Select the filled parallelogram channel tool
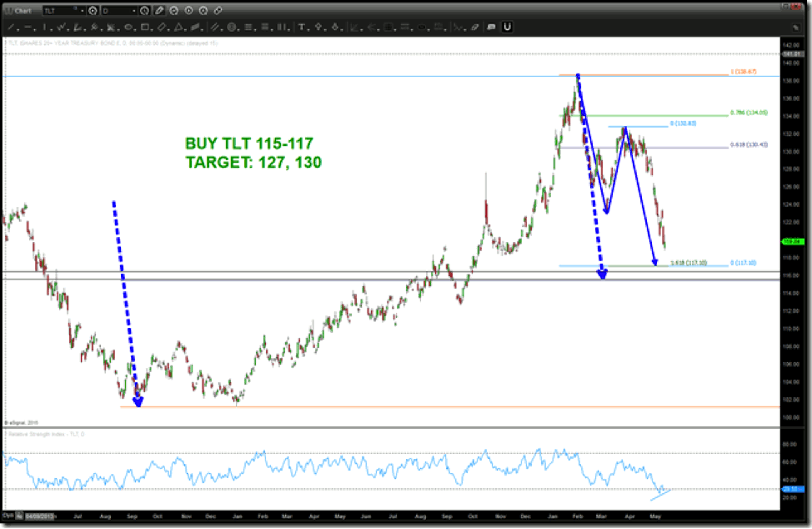812x529 pixels. (x=196, y=28)
